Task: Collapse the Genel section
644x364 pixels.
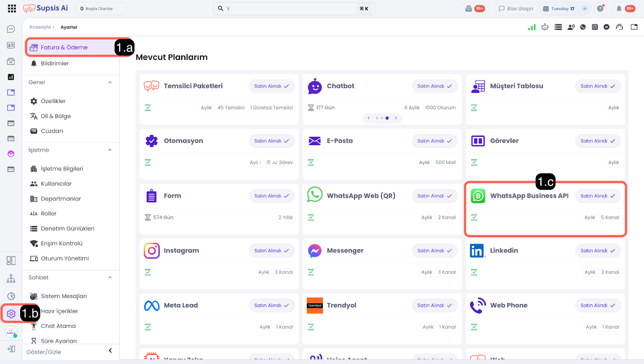Action: [110, 82]
